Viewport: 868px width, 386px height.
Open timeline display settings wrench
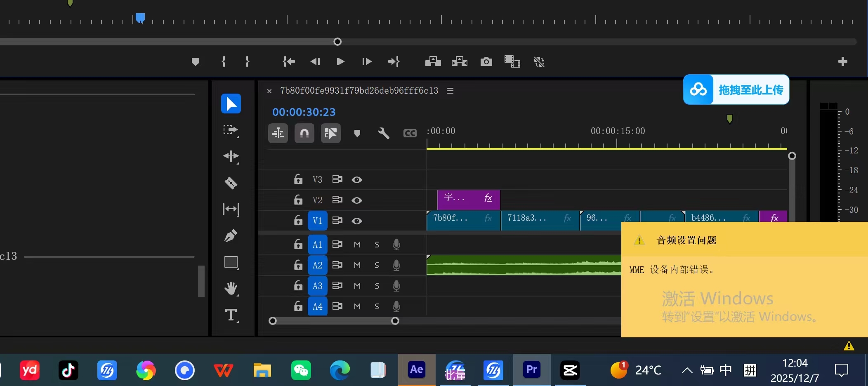pos(383,133)
